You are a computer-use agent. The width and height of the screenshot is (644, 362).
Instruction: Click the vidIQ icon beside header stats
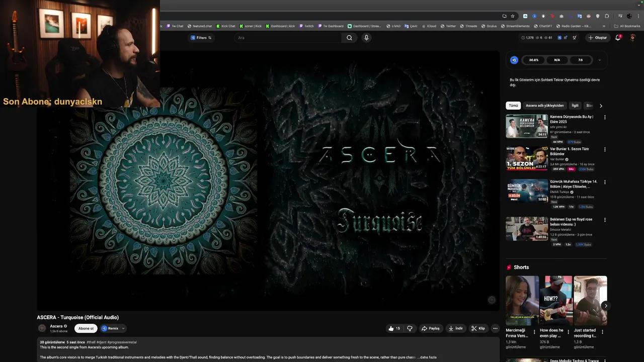click(559, 38)
